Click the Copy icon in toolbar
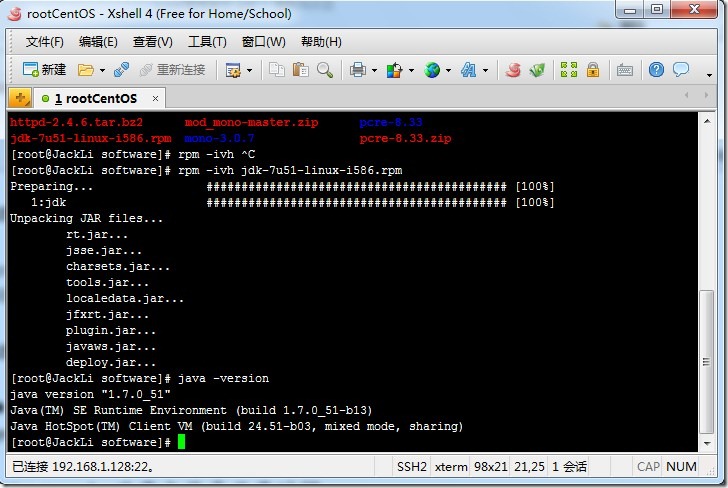 click(x=277, y=70)
